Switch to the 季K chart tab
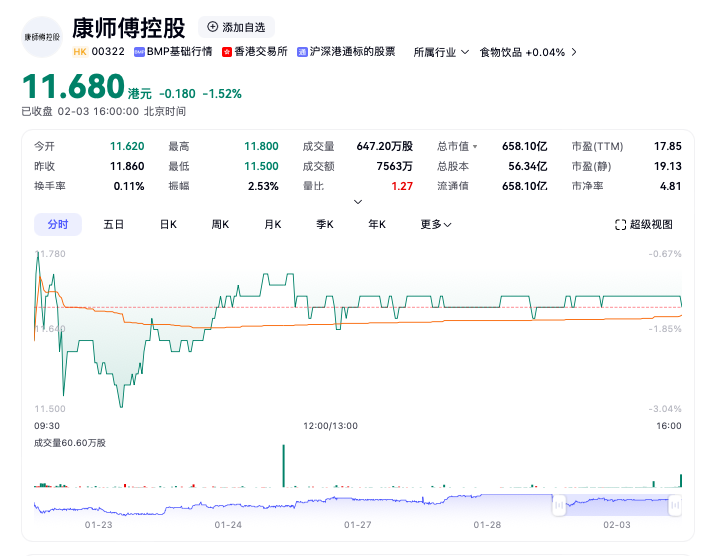 click(325, 225)
